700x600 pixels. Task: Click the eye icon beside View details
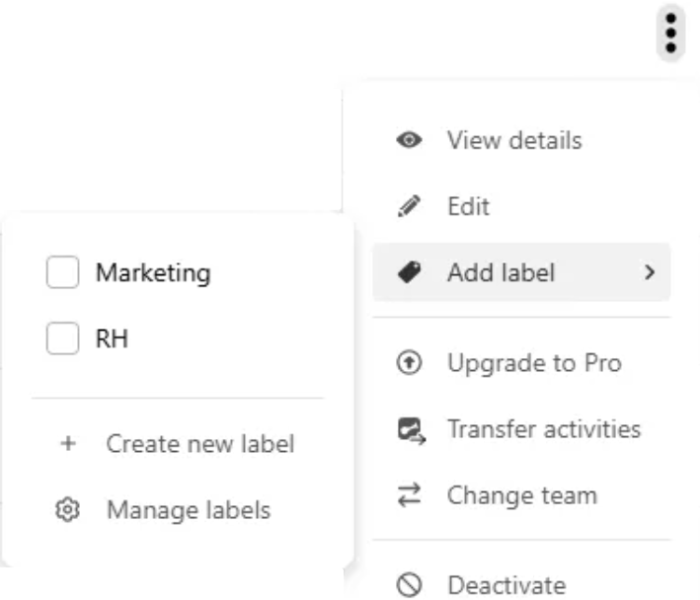point(409,141)
